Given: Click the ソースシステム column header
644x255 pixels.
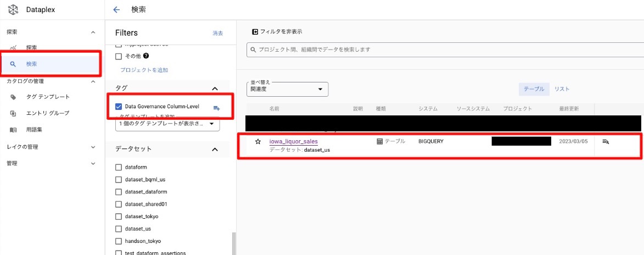Looking at the screenshot, I should (x=473, y=109).
